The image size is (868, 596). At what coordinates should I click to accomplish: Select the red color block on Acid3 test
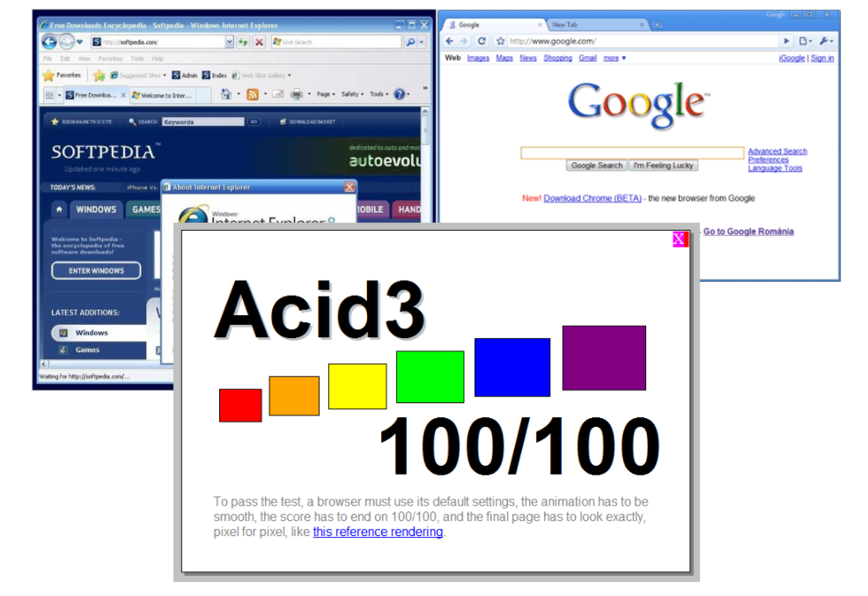point(240,404)
